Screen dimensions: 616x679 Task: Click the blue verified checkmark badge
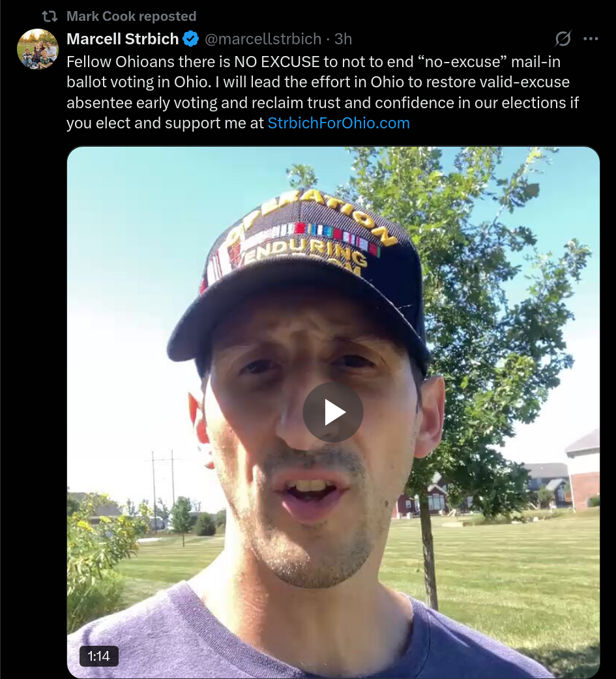pos(190,39)
